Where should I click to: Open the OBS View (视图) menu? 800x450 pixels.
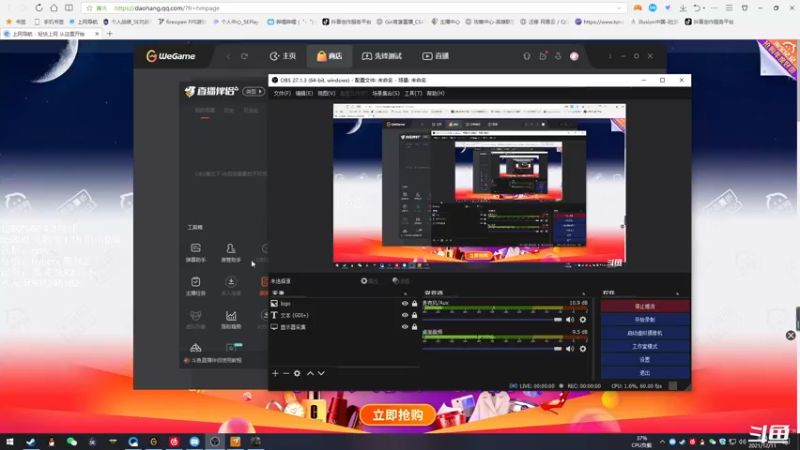(327, 93)
